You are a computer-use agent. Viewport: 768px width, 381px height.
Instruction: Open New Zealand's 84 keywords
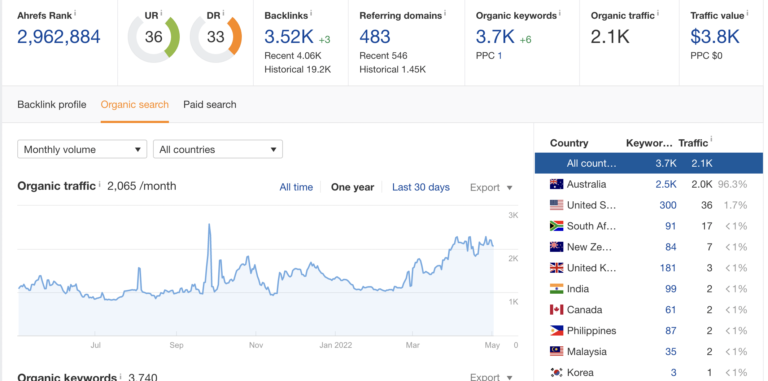click(671, 247)
